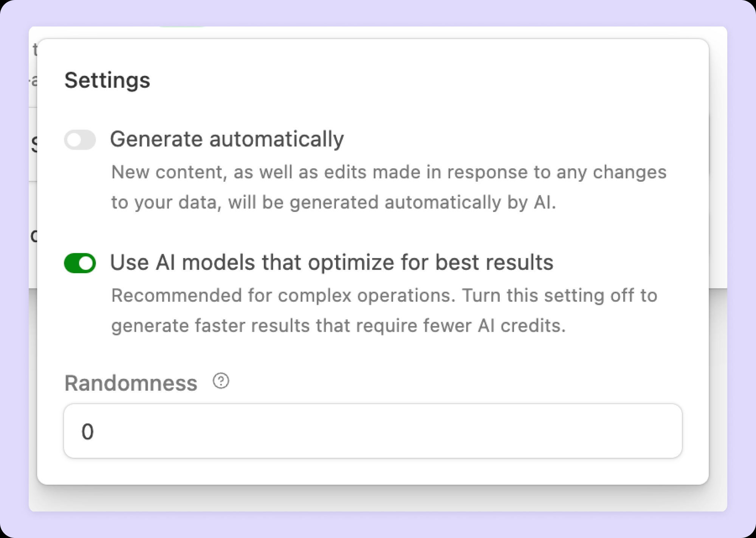Viewport: 756px width, 538px height.
Task: Click the lavender background outside the window
Action: pos(378,13)
